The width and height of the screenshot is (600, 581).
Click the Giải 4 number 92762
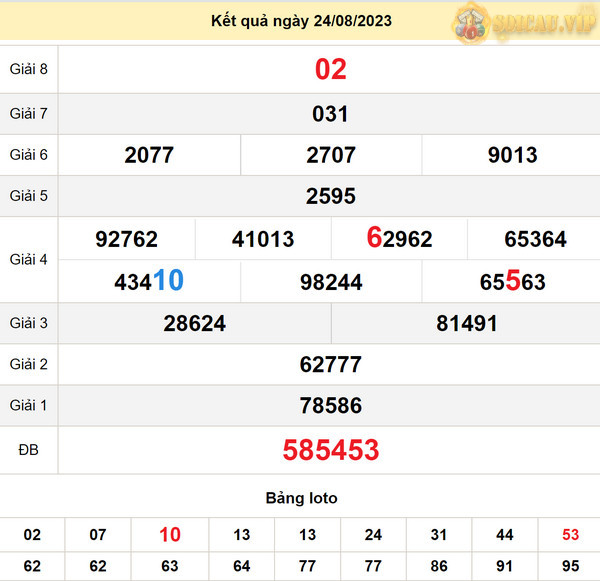[126, 239]
